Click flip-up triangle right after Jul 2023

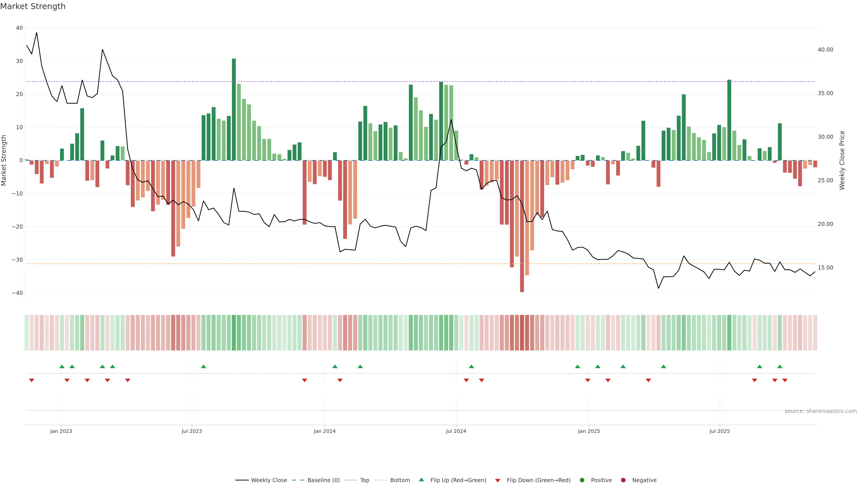(x=203, y=366)
